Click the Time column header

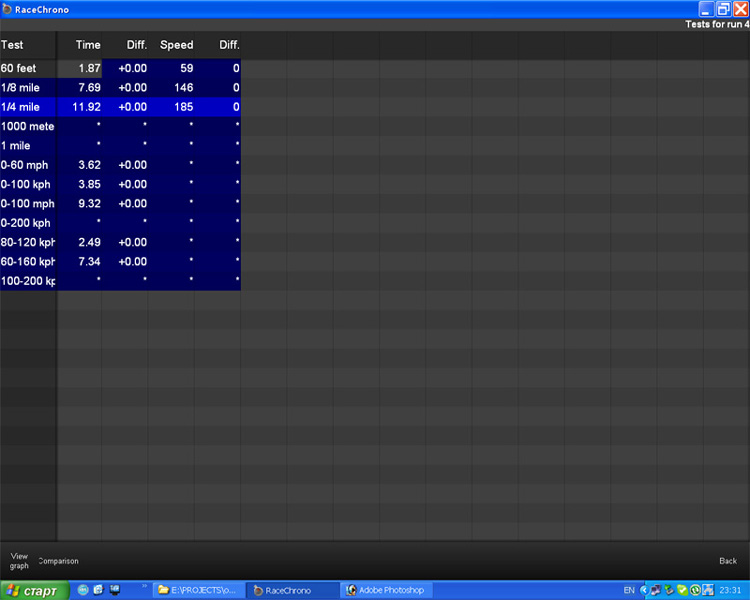click(88, 45)
